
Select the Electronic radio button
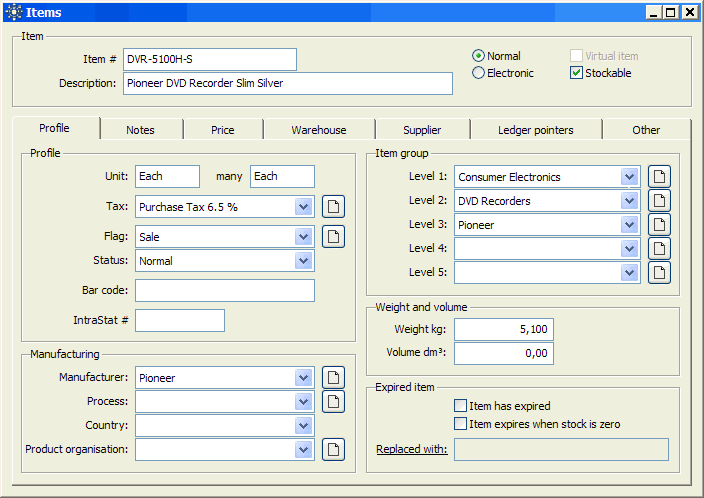click(478, 73)
